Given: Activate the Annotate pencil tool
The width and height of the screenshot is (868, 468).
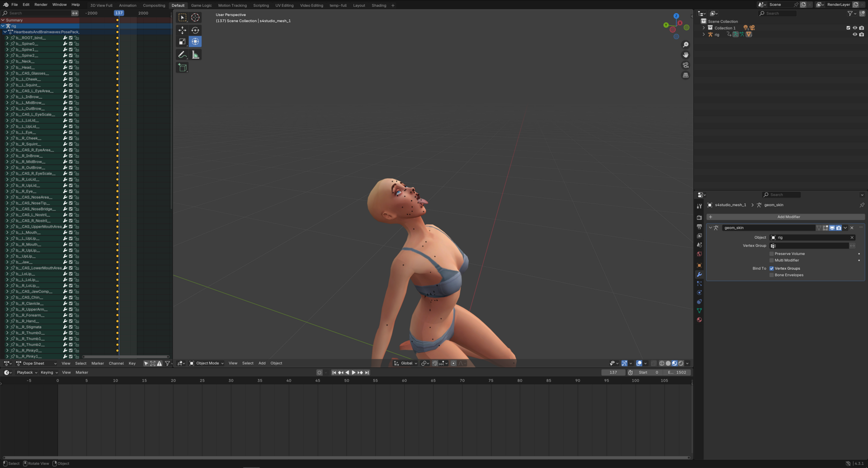Looking at the screenshot, I should point(182,55).
